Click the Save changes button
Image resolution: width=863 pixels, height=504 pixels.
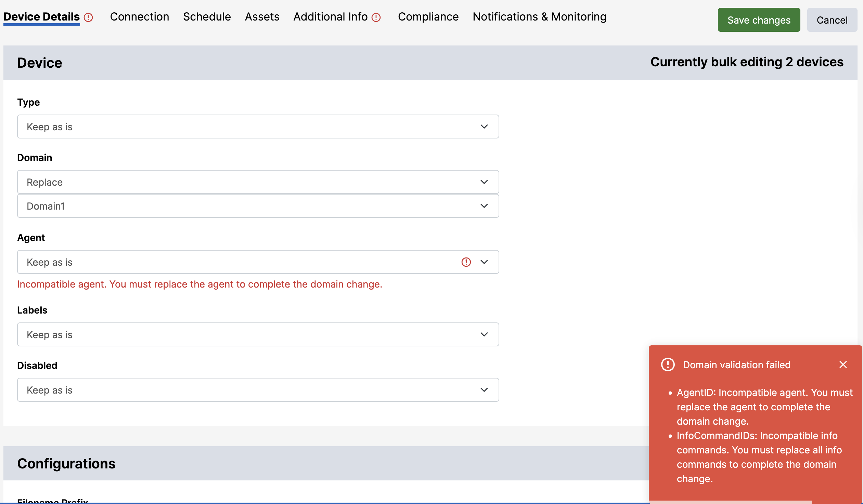[759, 20]
